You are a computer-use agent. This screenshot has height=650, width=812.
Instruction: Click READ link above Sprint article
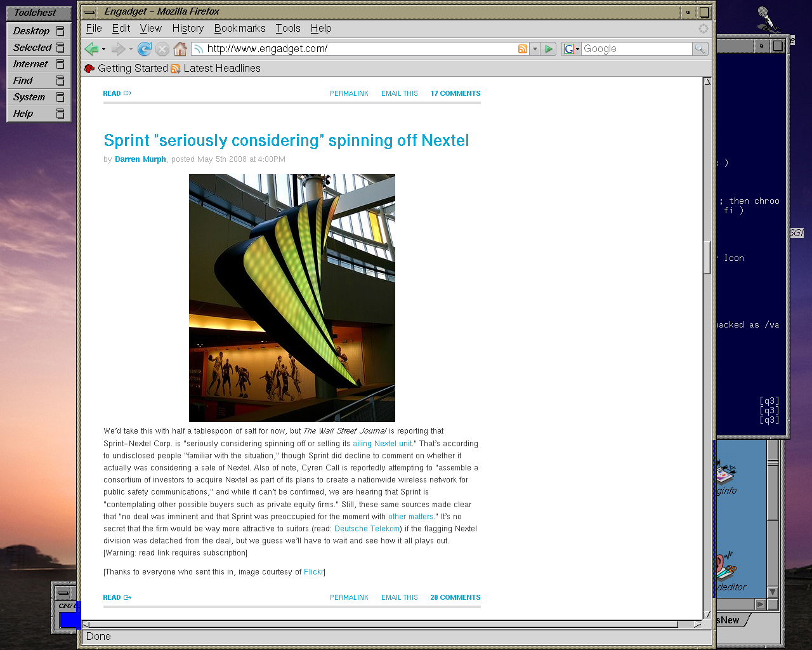[x=117, y=93]
